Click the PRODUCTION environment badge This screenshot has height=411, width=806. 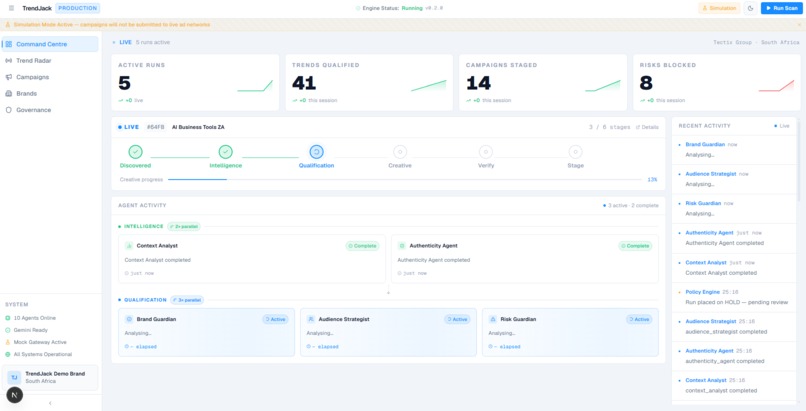[78, 8]
